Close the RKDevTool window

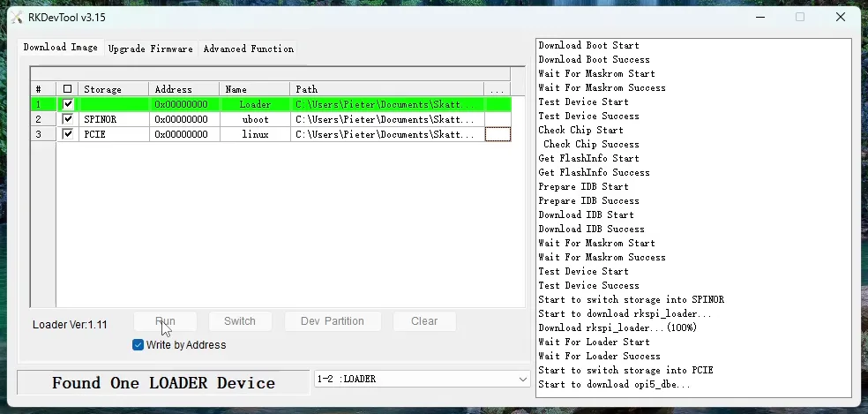841,17
